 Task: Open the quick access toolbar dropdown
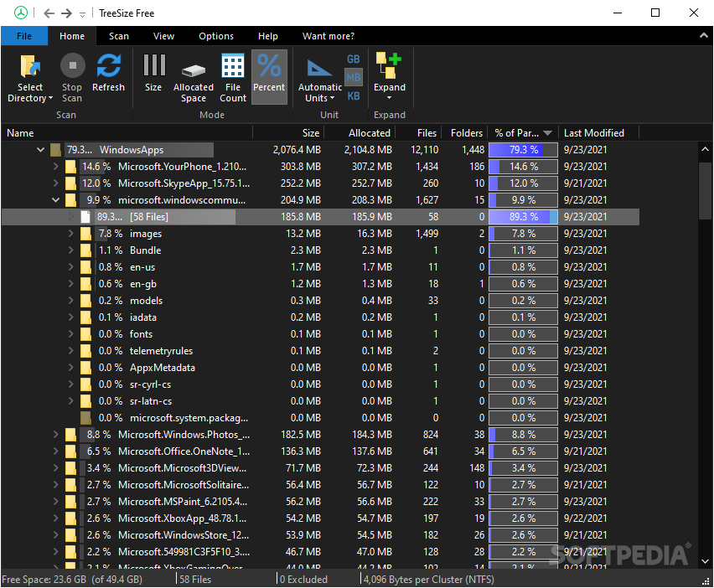click(x=82, y=14)
